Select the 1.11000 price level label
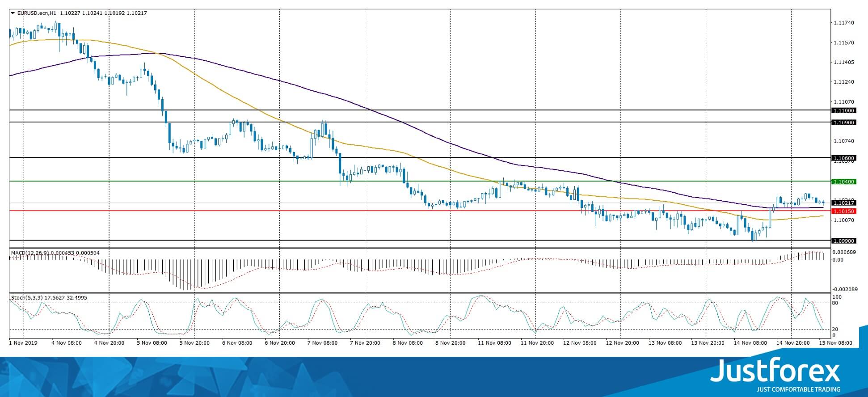Image resolution: width=868 pixels, height=397 pixels. (x=843, y=110)
